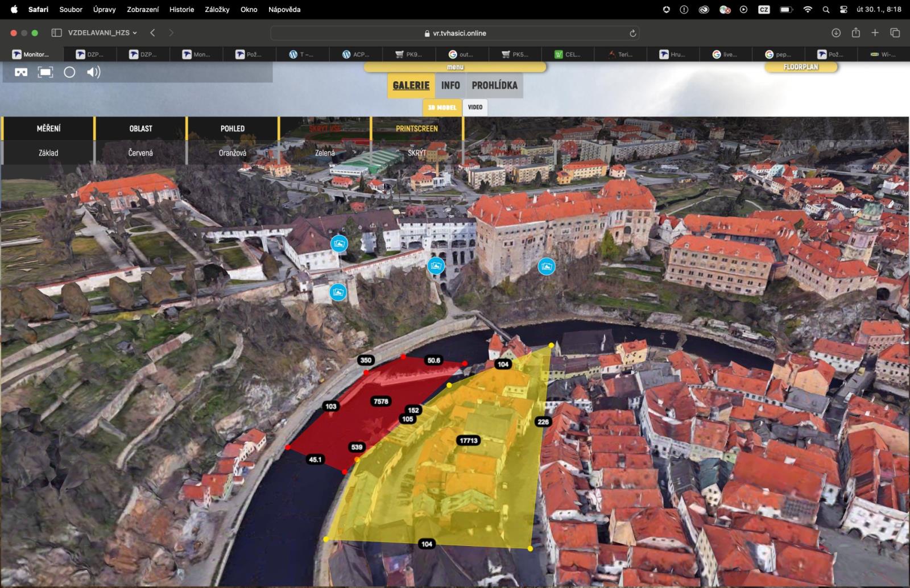910x588 pixels.
Task: Click the PRINTSCREEN button
Action: [x=416, y=129]
